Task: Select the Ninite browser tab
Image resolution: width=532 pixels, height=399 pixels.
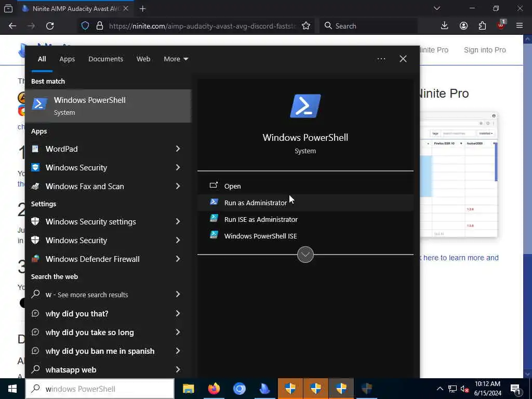Action: pyautogui.click(x=75, y=9)
